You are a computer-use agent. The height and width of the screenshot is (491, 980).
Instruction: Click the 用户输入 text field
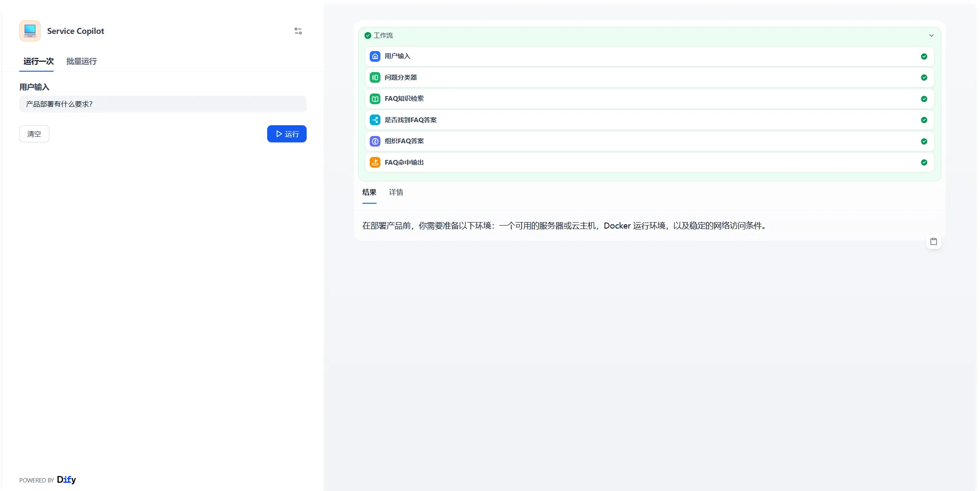(x=163, y=104)
